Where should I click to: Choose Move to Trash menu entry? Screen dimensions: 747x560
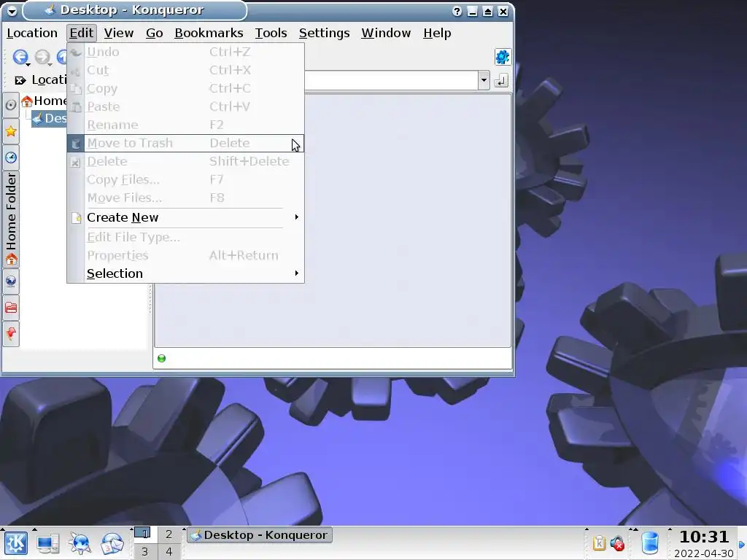click(x=185, y=144)
